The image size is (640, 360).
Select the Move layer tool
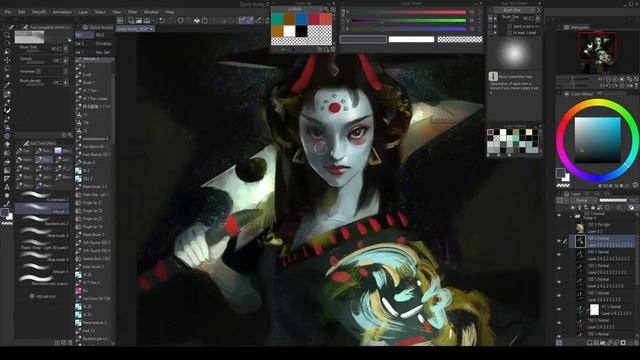pos(7,60)
